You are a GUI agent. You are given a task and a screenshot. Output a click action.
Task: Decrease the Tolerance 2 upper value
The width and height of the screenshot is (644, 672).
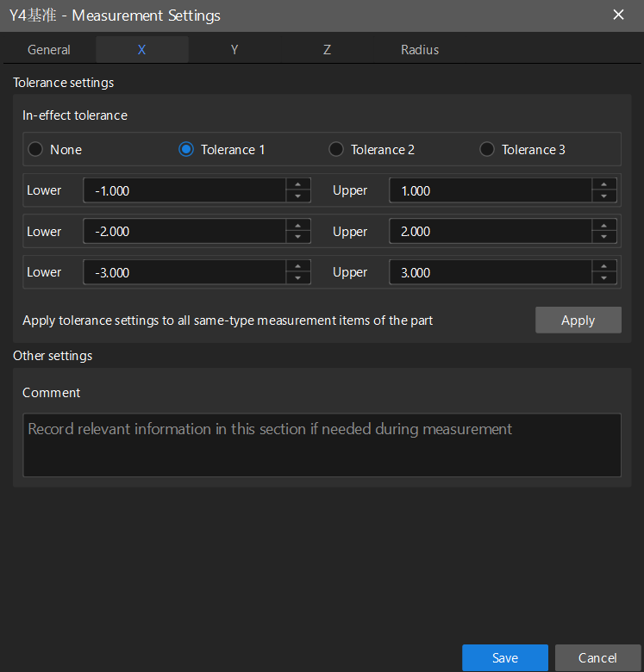603,238
